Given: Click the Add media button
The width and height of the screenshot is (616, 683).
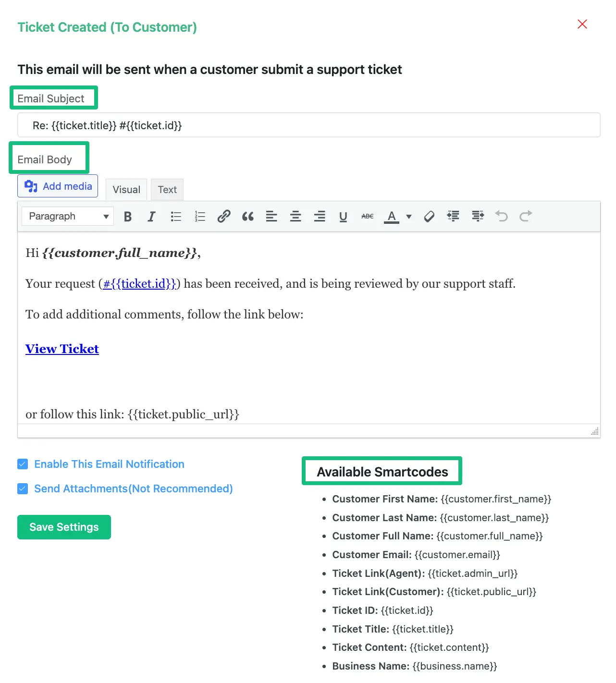Looking at the screenshot, I should tap(58, 186).
